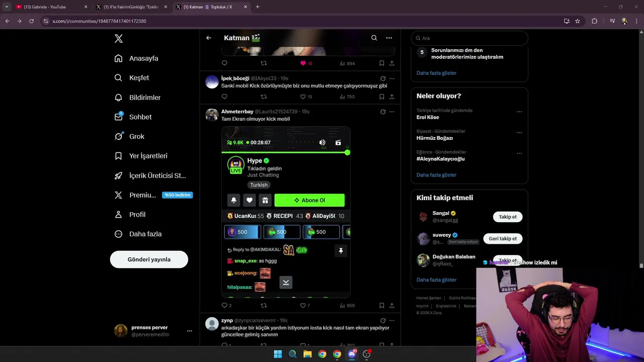
Task: Open Windows Start menu
Action: coord(278,354)
